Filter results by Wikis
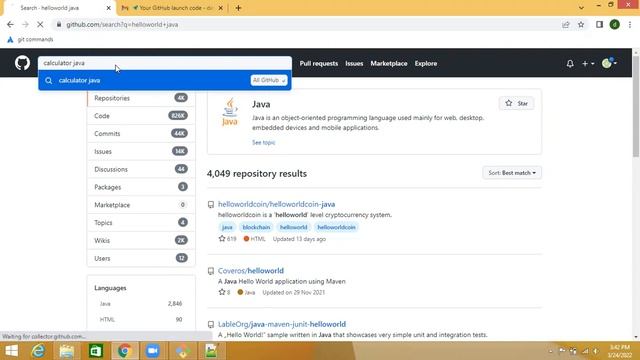This screenshot has width=640, height=360. 141,240
